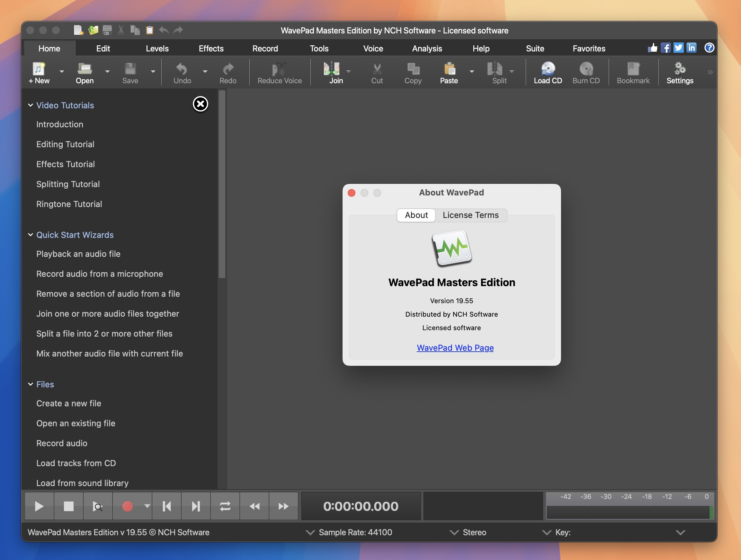The image size is (741, 560).
Task: Collapse the Video Tutorials section
Action: point(31,105)
